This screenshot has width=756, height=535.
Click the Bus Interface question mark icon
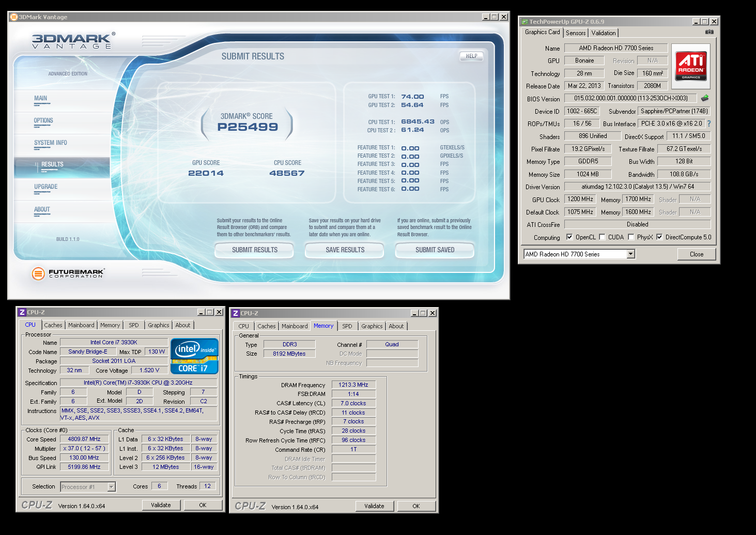tap(709, 124)
